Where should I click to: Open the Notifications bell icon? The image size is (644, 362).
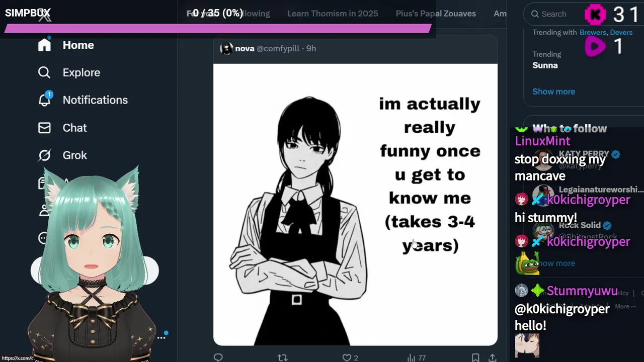(x=44, y=100)
